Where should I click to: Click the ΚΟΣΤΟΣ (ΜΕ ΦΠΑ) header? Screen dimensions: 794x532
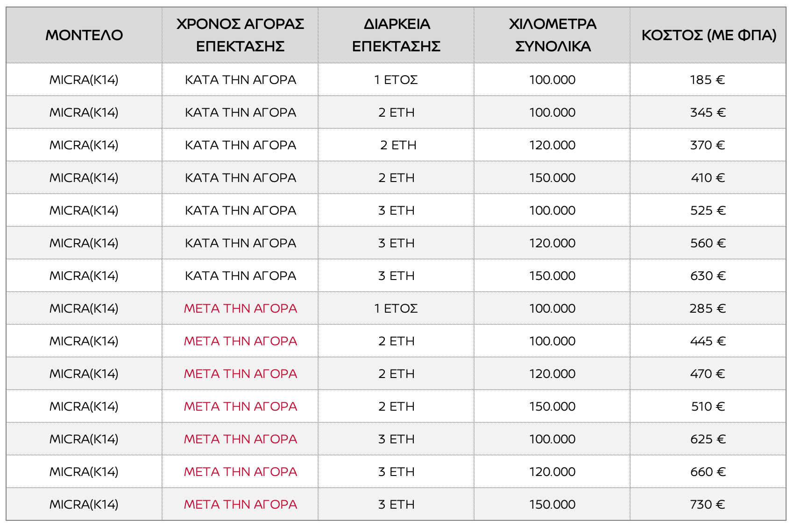[708, 35]
